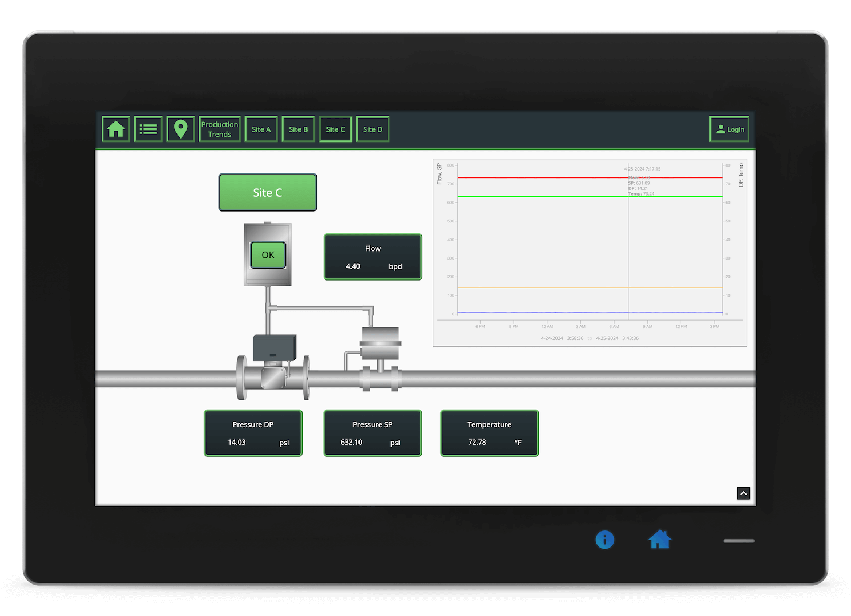
Task: Tap the blue home icon on device bar
Action: [660, 540]
